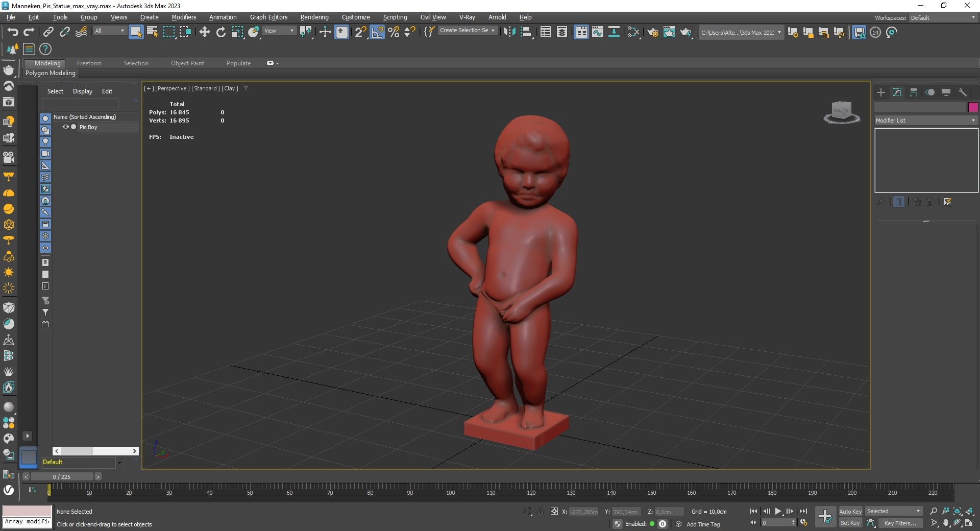Expand ribbon minimize options arrow
980x531 pixels.
277,63
